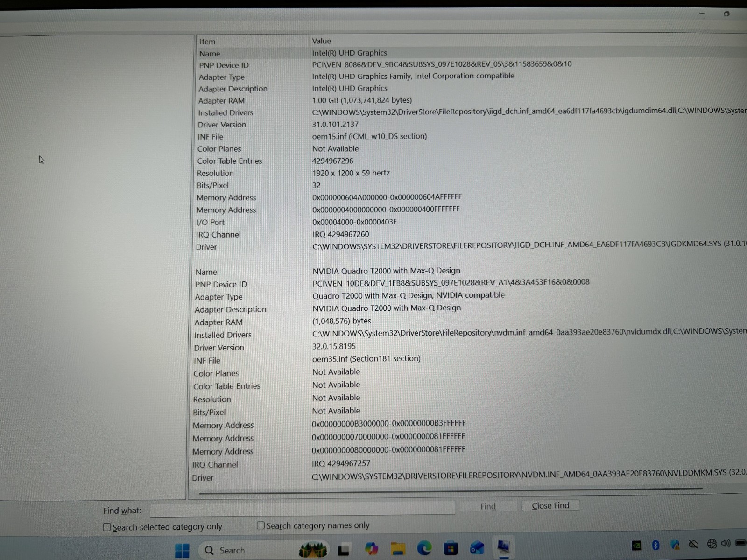Screen dimensions: 747x560
Task: Select the IGDKMD64.SYS Driver path
Action: point(529,245)
